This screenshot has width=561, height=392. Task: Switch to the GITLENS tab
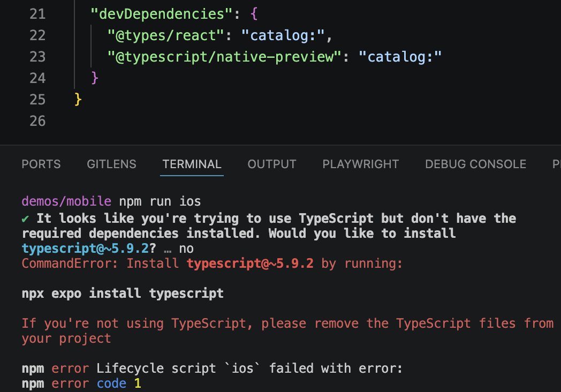point(112,164)
